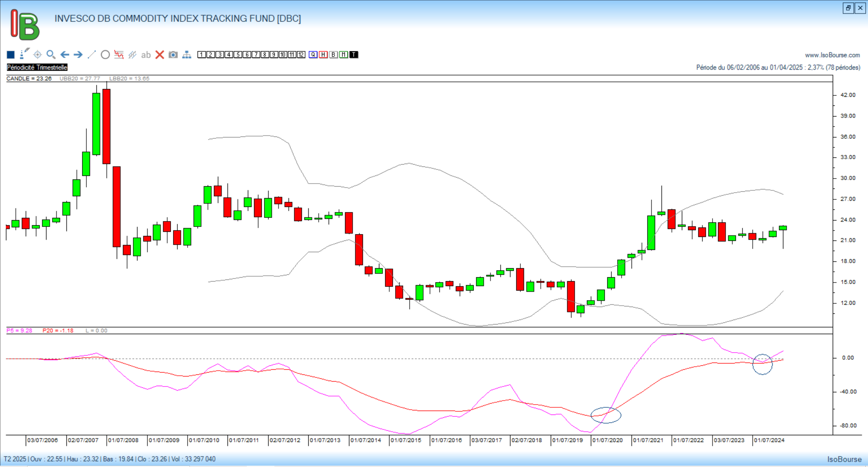Click the L = 0.00 label
The image size is (868, 467).
[x=96, y=330]
